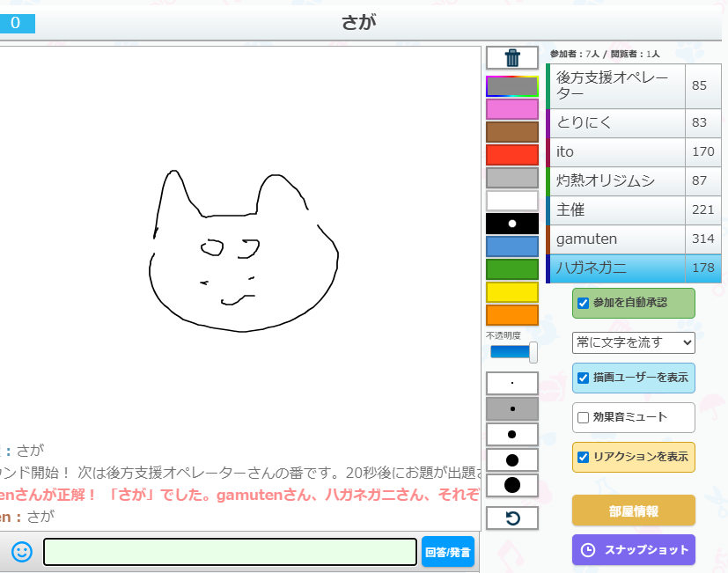Pick the red color swatch
This screenshot has height=573, width=728.
(x=512, y=155)
